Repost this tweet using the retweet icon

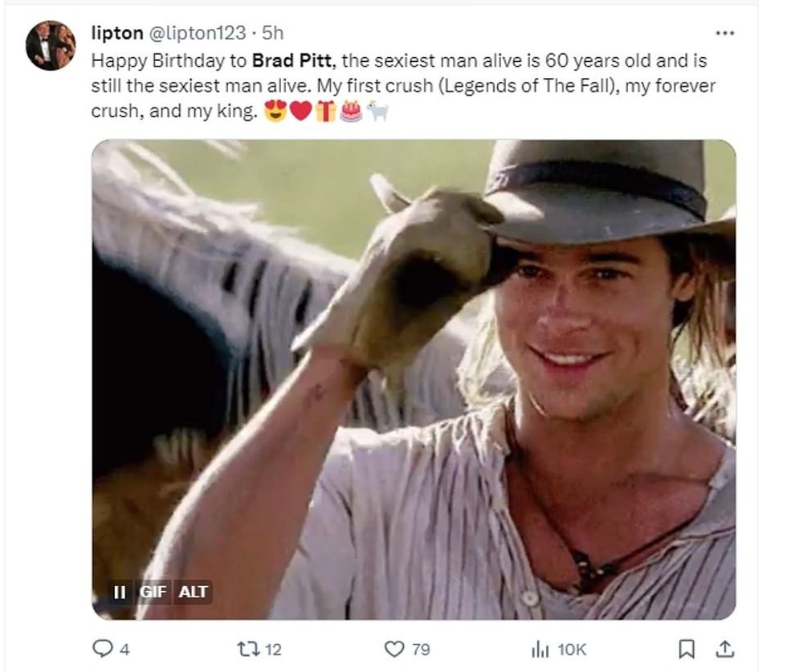247,649
